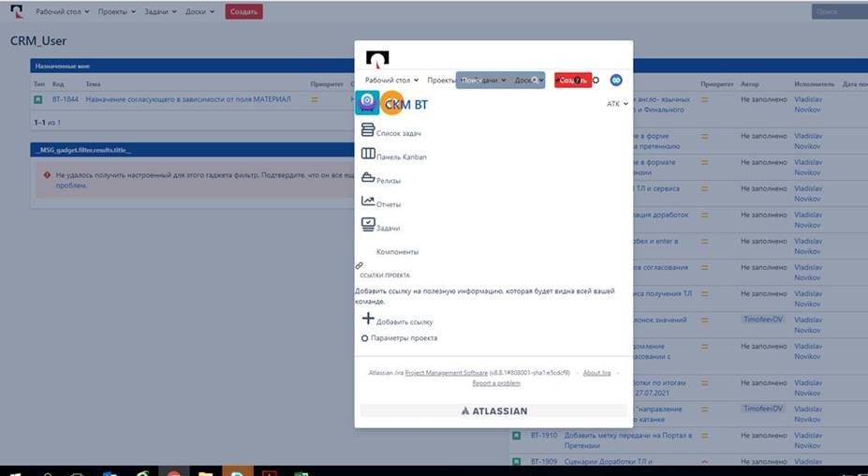Click the СКМ ВТ project avatar

[x=367, y=103]
